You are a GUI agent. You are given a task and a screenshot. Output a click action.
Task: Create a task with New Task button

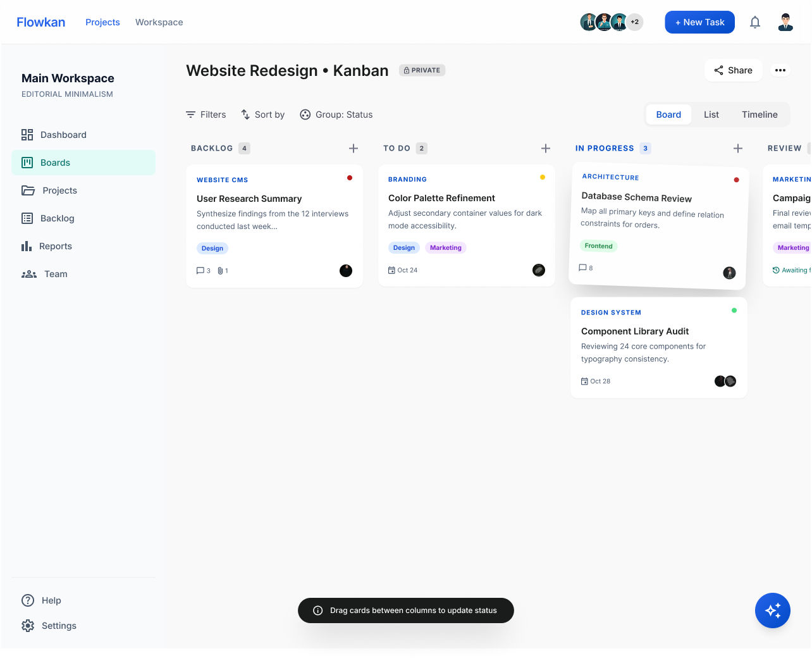click(x=699, y=22)
